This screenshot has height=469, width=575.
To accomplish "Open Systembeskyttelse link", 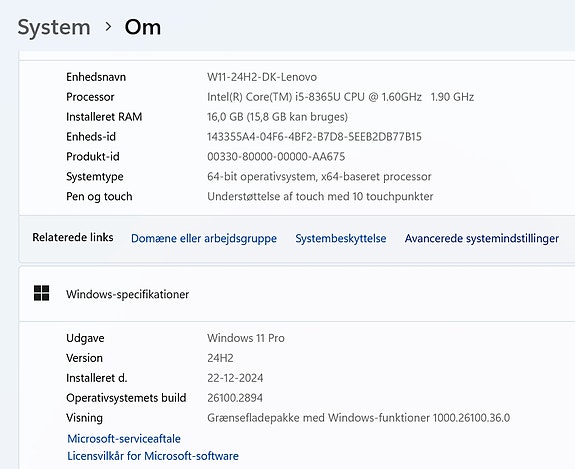I will pos(341,238).
